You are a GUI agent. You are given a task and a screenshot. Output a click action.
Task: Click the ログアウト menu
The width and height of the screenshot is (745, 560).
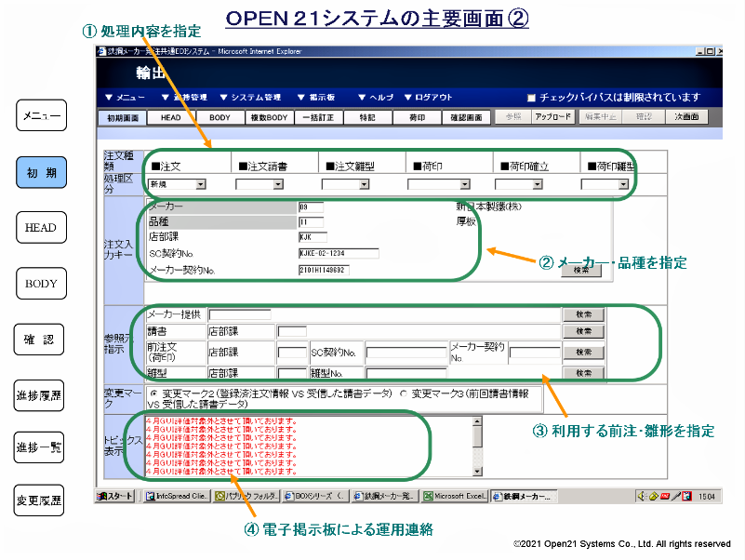[x=428, y=98]
